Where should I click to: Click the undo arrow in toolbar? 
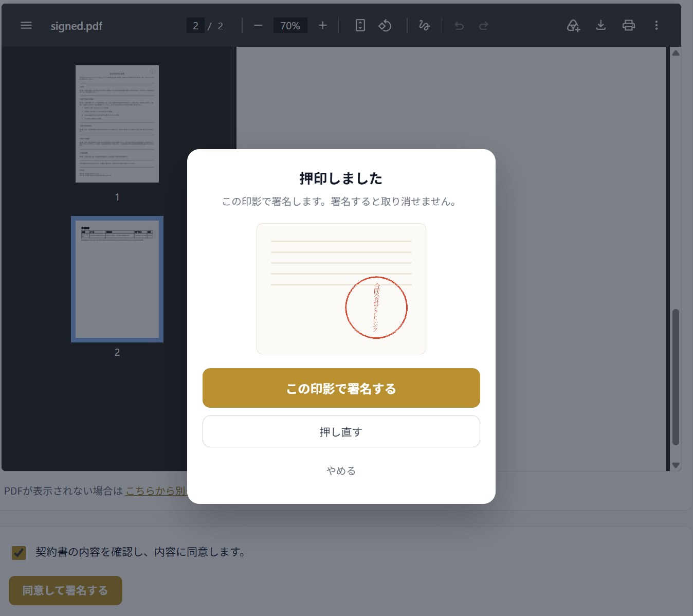pos(459,26)
